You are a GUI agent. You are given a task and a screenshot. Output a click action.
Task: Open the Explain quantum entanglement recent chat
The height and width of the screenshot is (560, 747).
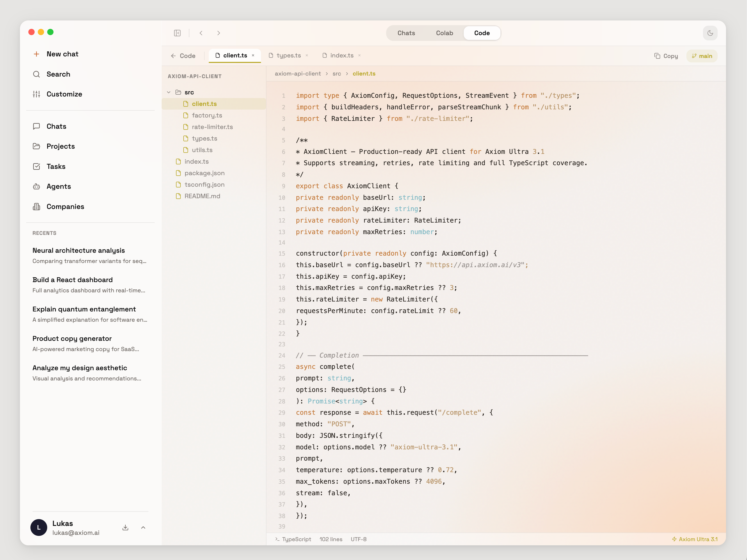coord(84,309)
